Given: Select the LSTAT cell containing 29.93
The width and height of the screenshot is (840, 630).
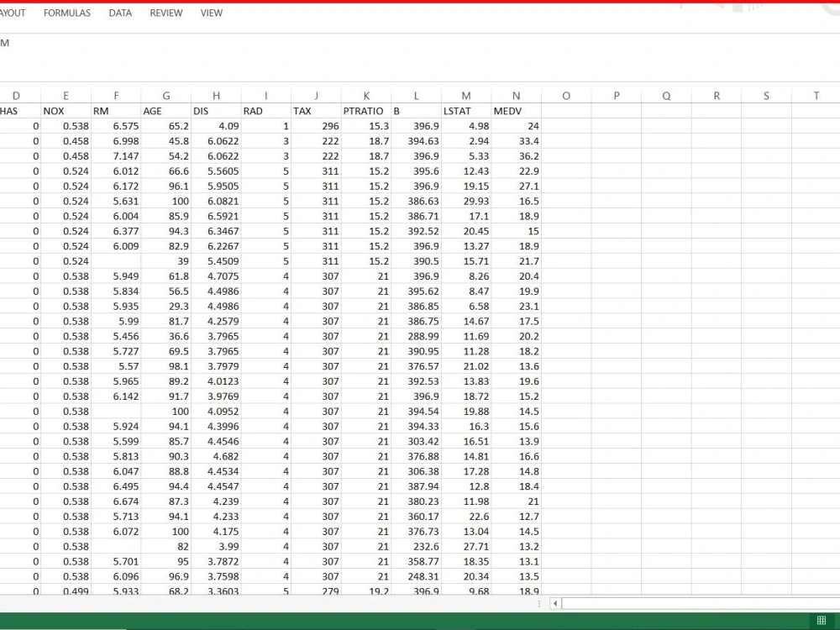Looking at the screenshot, I should pos(466,201).
